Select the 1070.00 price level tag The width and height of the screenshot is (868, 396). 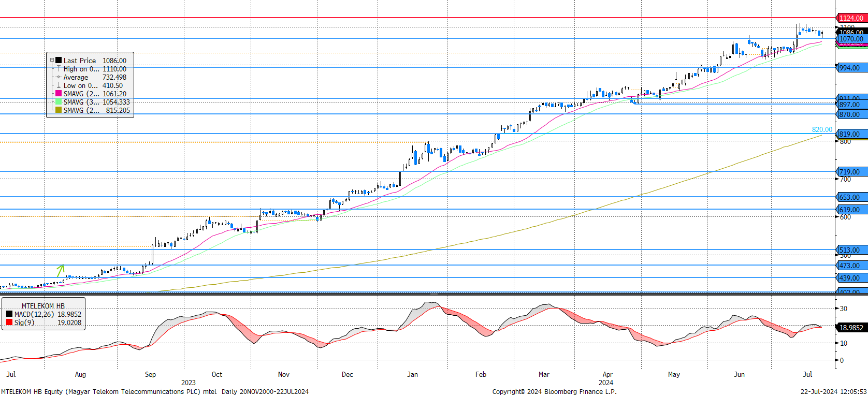point(851,39)
